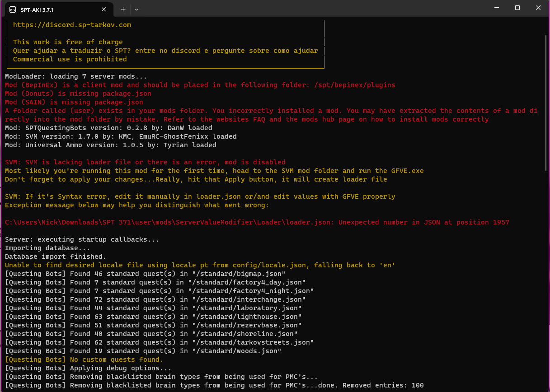The width and height of the screenshot is (550, 392).
Task: Open a new terminal tab
Action: pos(123,9)
